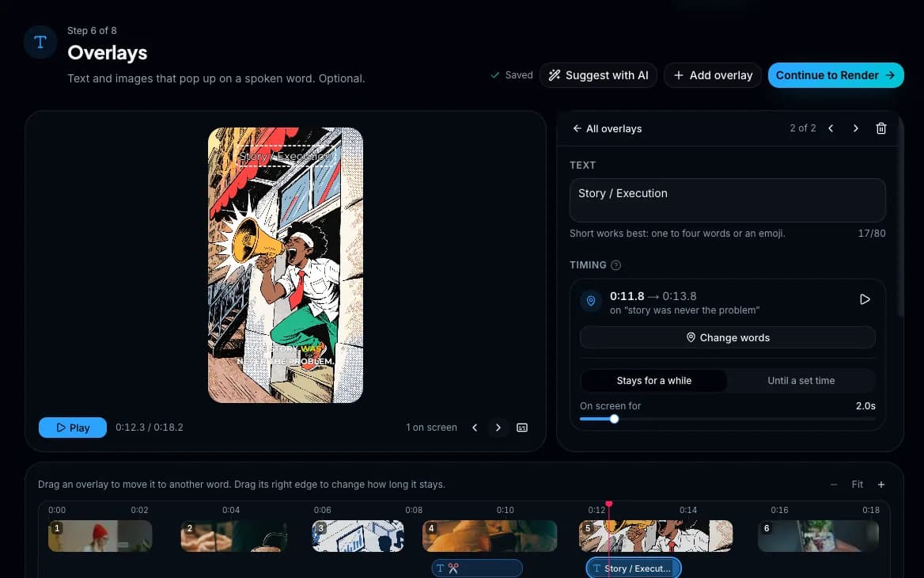Jump to next on-screen overlay in preview
Screen dimensions: 924x578
(x=498, y=428)
